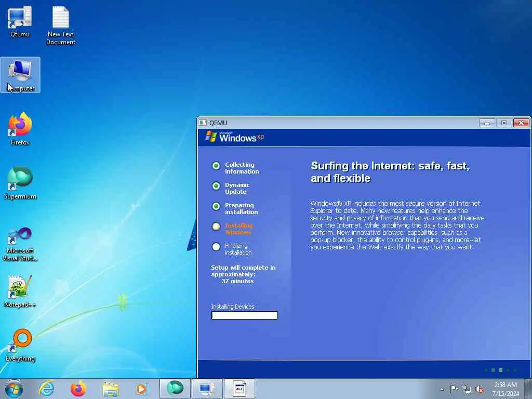Open Firefox from the taskbar
Image resolution: width=532 pixels, height=399 pixels.
point(78,389)
